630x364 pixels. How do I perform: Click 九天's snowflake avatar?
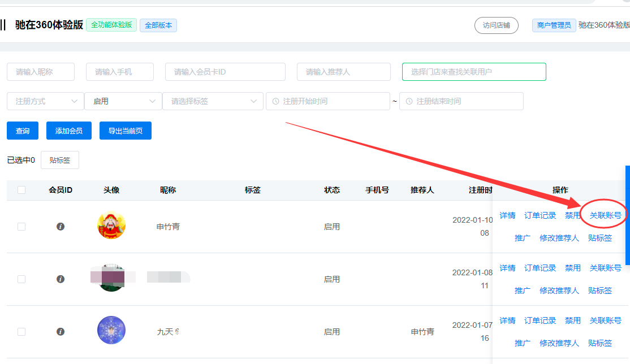point(111,330)
